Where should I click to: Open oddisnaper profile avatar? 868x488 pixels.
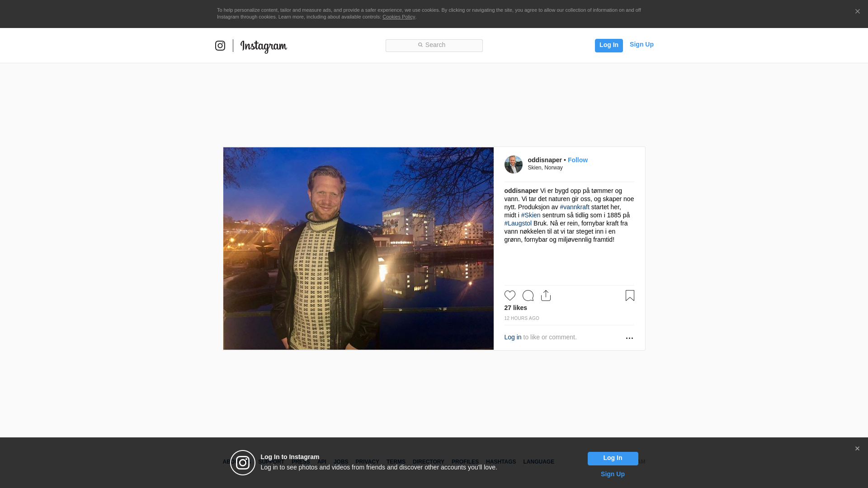[513, 164]
